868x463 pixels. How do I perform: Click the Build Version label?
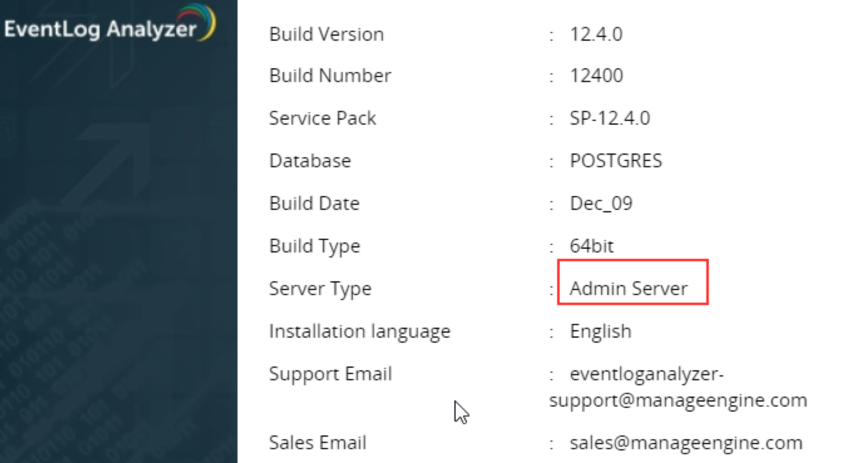(327, 34)
